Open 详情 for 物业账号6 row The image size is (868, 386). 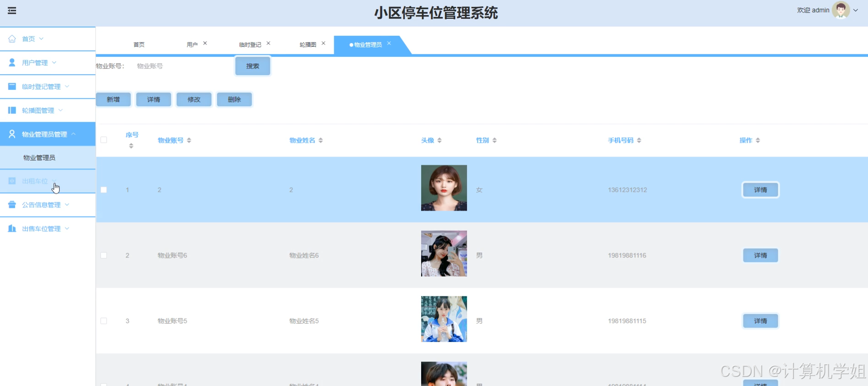click(x=760, y=255)
